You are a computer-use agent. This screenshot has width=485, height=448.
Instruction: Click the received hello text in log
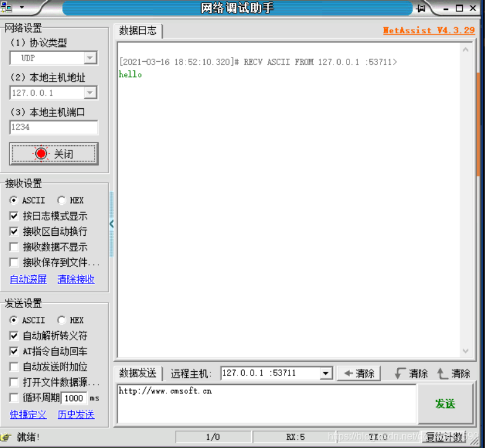click(x=130, y=74)
